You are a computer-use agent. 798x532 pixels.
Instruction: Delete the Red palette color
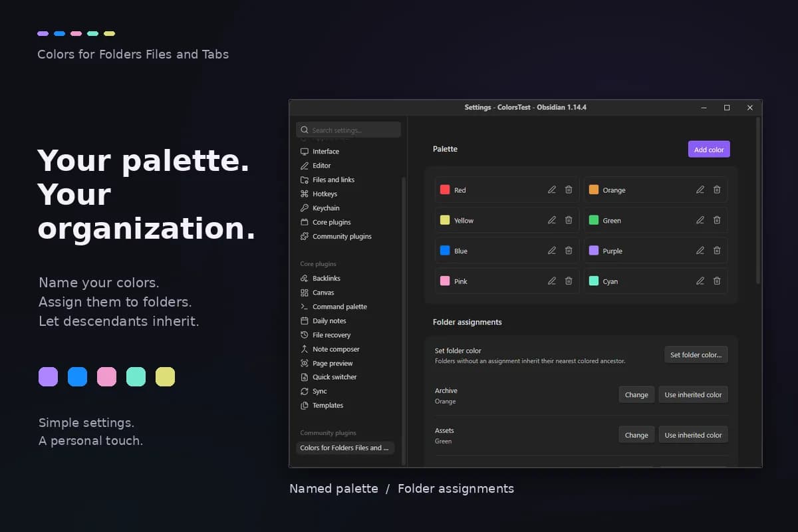[569, 190]
